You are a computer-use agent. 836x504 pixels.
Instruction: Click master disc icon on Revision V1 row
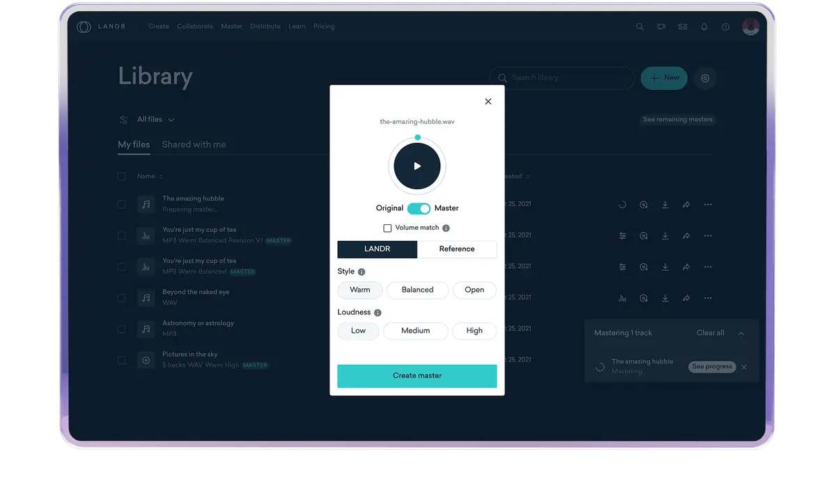pos(644,236)
